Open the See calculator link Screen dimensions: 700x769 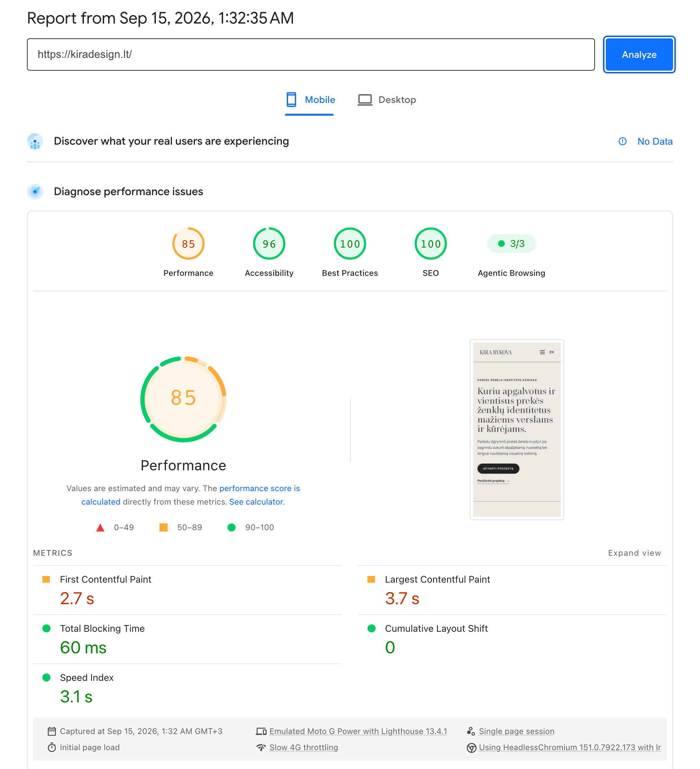pyautogui.click(x=257, y=502)
